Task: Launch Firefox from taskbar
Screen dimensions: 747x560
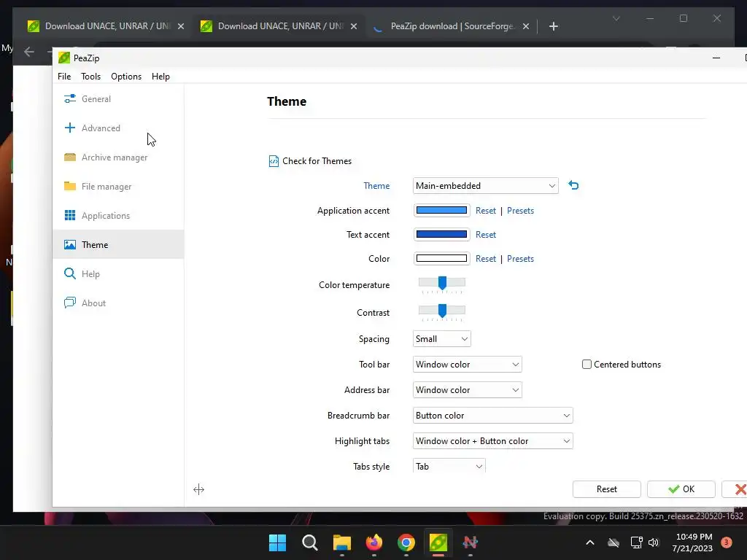Action: 374,542
